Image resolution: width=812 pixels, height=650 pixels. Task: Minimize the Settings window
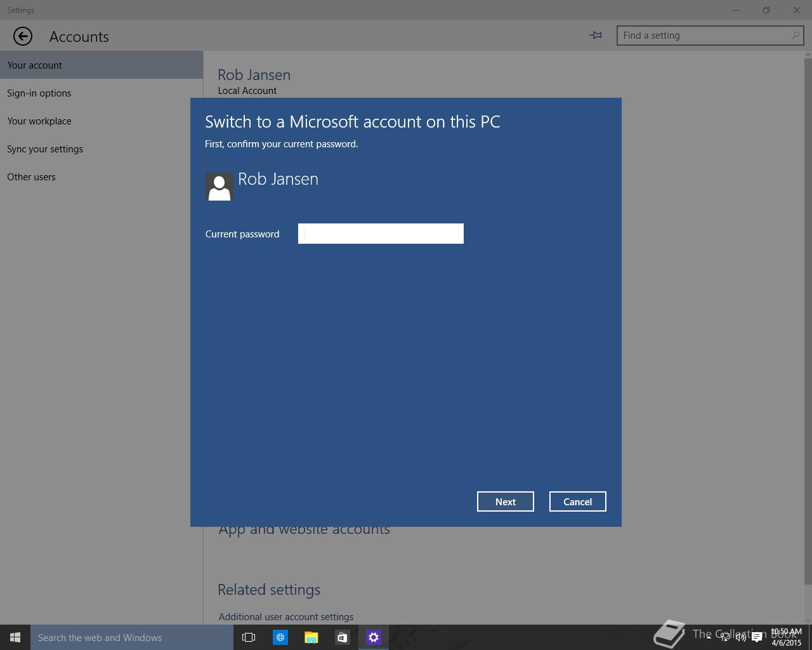click(x=736, y=10)
